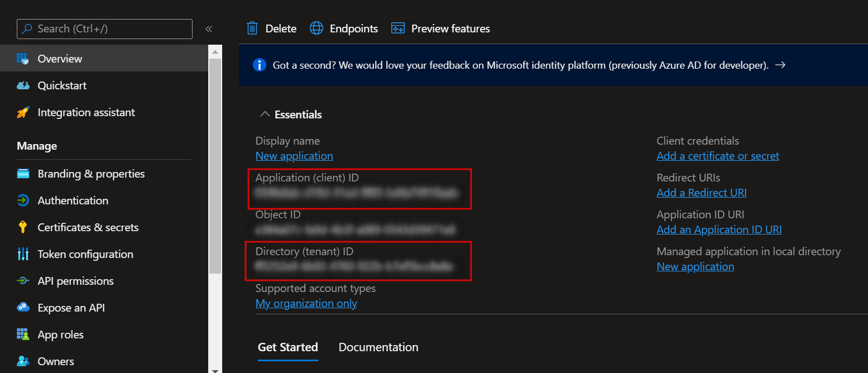Image resolution: width=868 pixels, height=373 pixels.
Task: Click the blurred Directory (tenant) ID value
Action: (x=354, y=267)
